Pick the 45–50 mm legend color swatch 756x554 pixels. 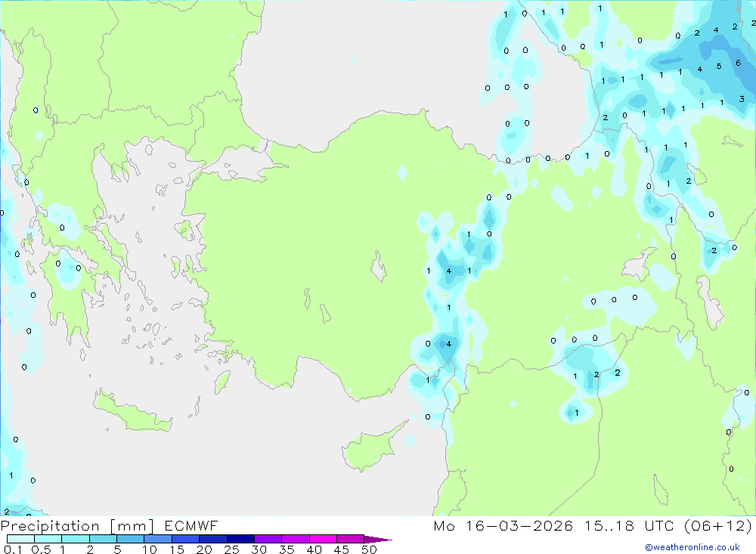click(350, 539)
